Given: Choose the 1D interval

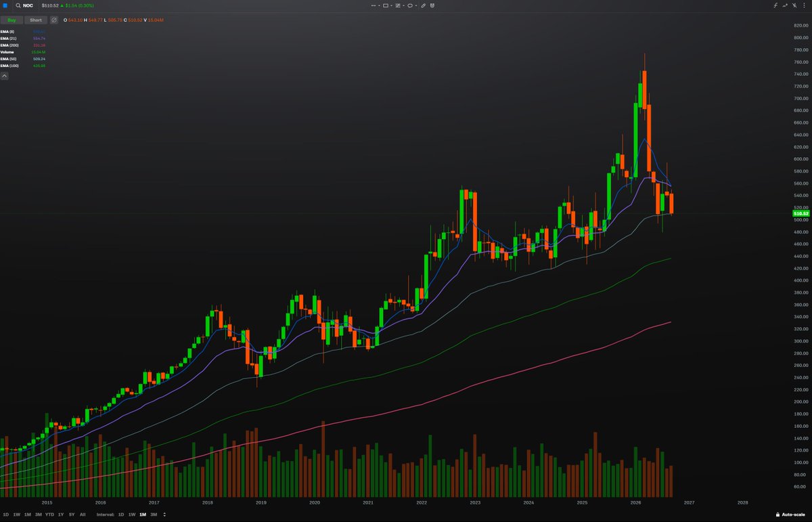Looking at the screenshot, I should click(x=121, y=515).
